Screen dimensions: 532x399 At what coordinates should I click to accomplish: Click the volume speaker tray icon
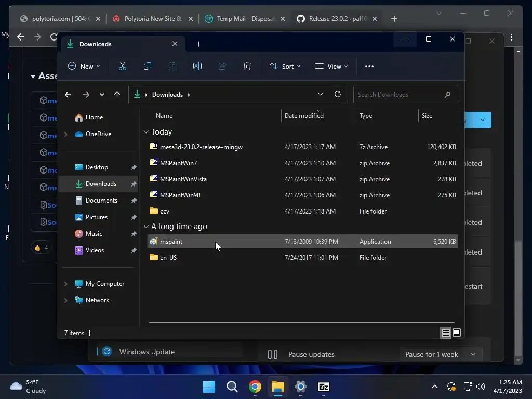tap(481, 387)
